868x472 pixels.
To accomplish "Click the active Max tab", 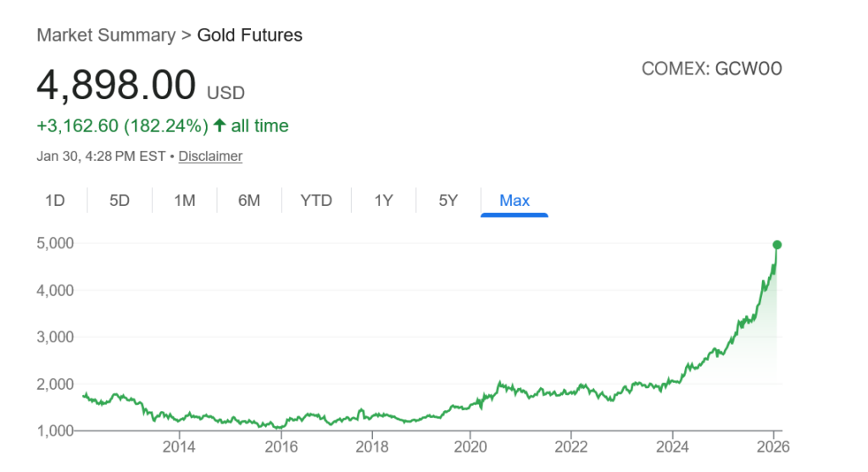I will [515, 201].
